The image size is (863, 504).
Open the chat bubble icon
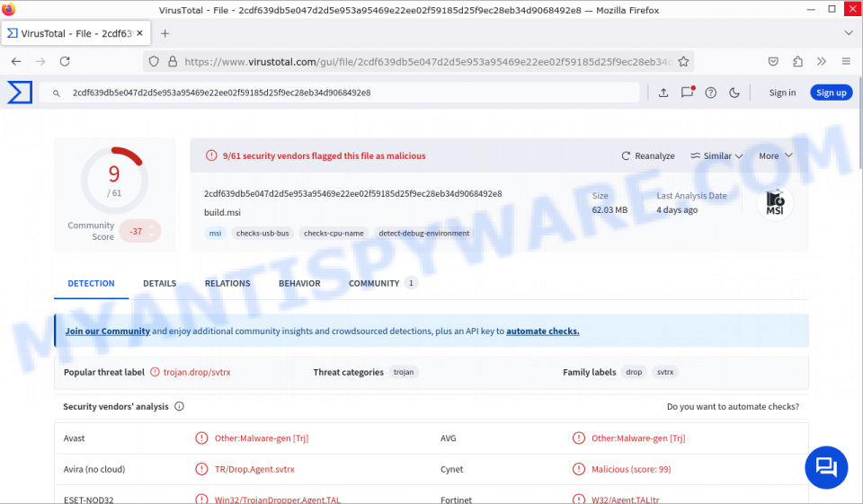click(825, 467)
